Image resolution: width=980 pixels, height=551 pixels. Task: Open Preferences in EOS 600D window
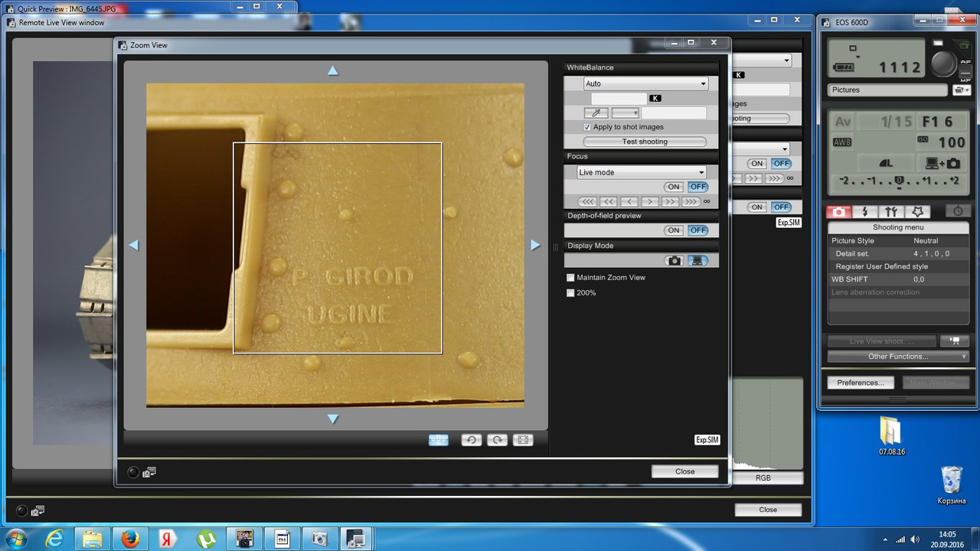tap(861, 383)
